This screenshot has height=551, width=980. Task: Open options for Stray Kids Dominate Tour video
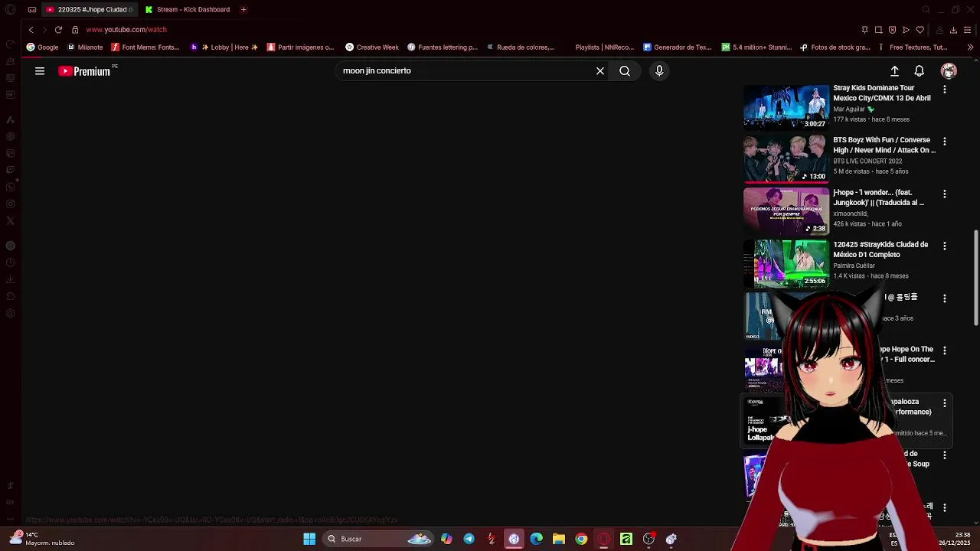945,90
